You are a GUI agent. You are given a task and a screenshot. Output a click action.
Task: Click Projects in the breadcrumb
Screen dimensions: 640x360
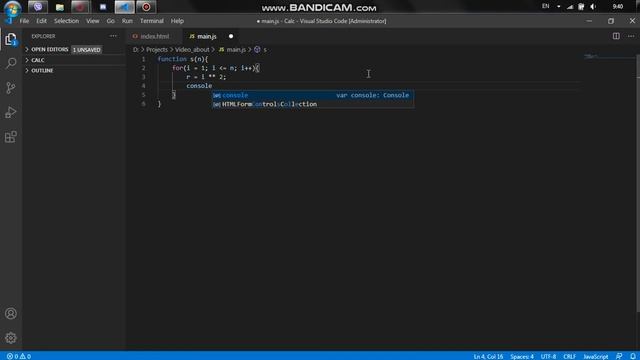pyautogui.click(x=157, y=49)
